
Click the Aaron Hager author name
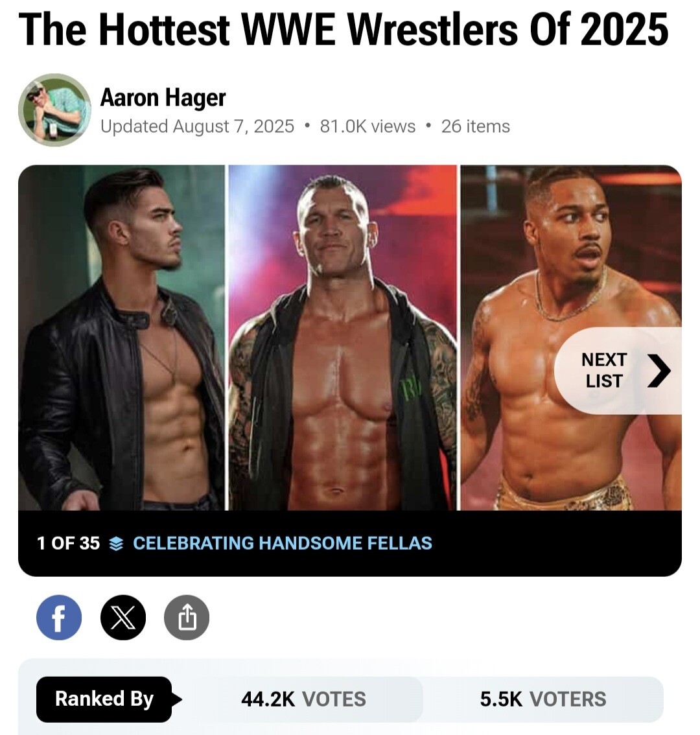163,98
